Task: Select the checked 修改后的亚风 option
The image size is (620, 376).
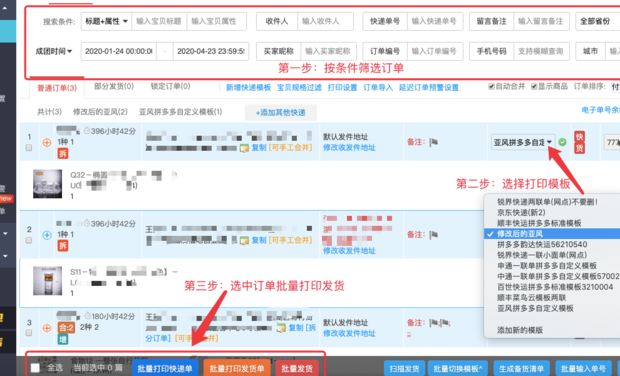Action: [x=552, y=234]
